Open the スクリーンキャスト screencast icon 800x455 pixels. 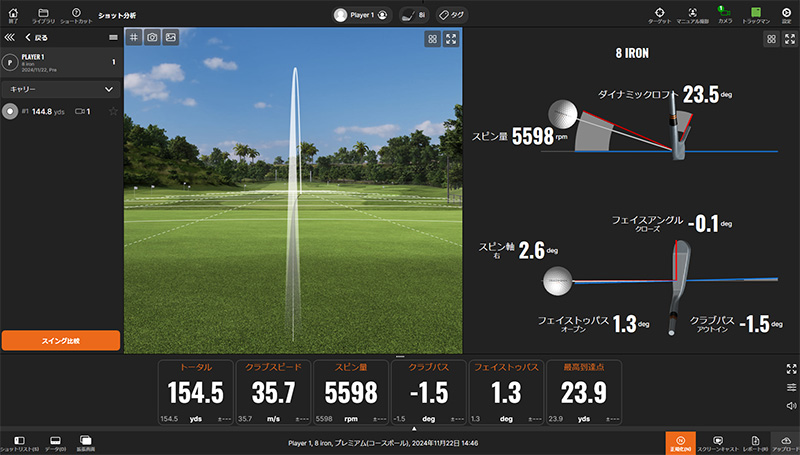(717, 443)
